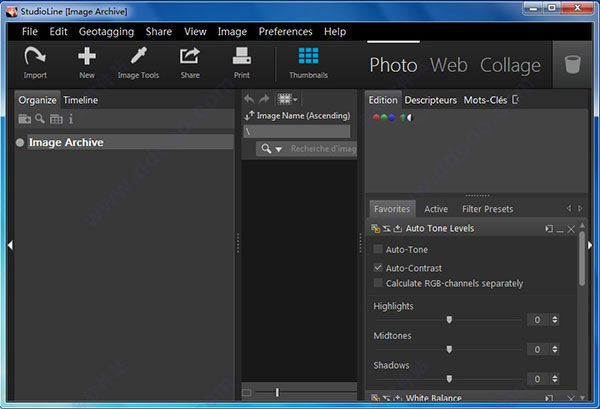Adjust the Highlights value stepper
The width and height of the screenshot is (600, 409).
pyautogui.click(x=555, y=319)
